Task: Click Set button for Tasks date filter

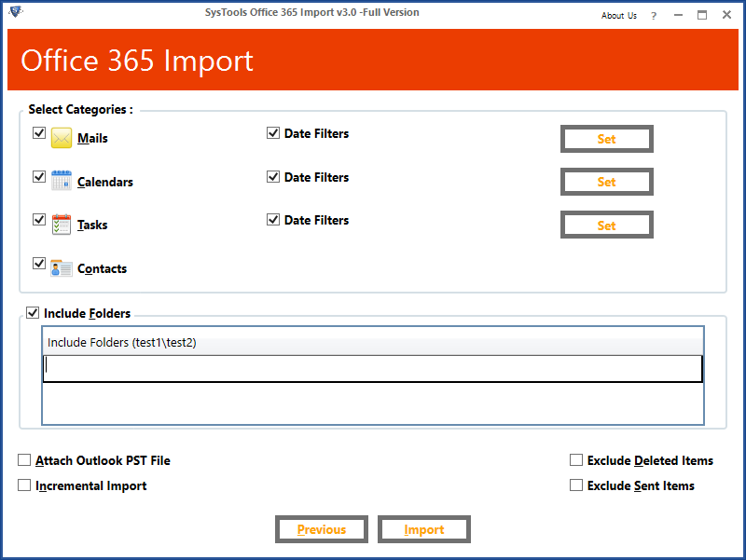Action: tap(607, 225)
